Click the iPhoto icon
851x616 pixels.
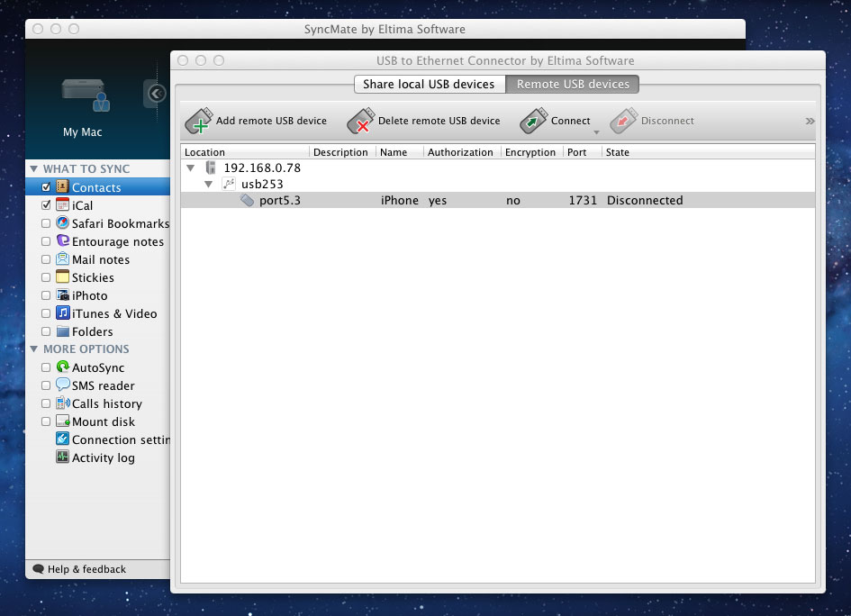62,294
